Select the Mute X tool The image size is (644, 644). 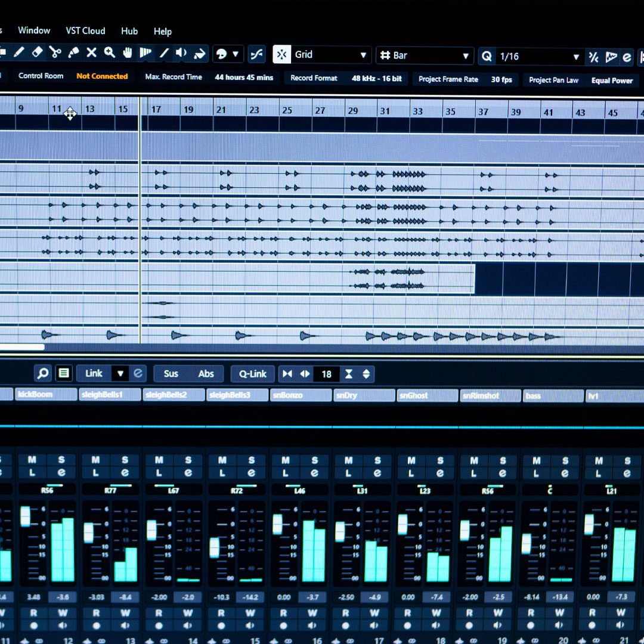(x=91, y=52)
